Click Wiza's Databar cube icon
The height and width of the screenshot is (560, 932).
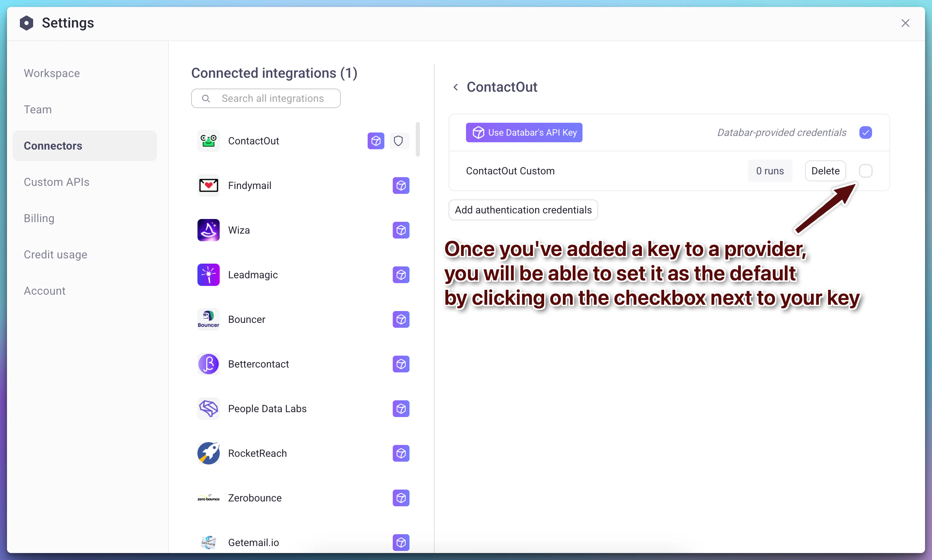[x=401, y=230]
